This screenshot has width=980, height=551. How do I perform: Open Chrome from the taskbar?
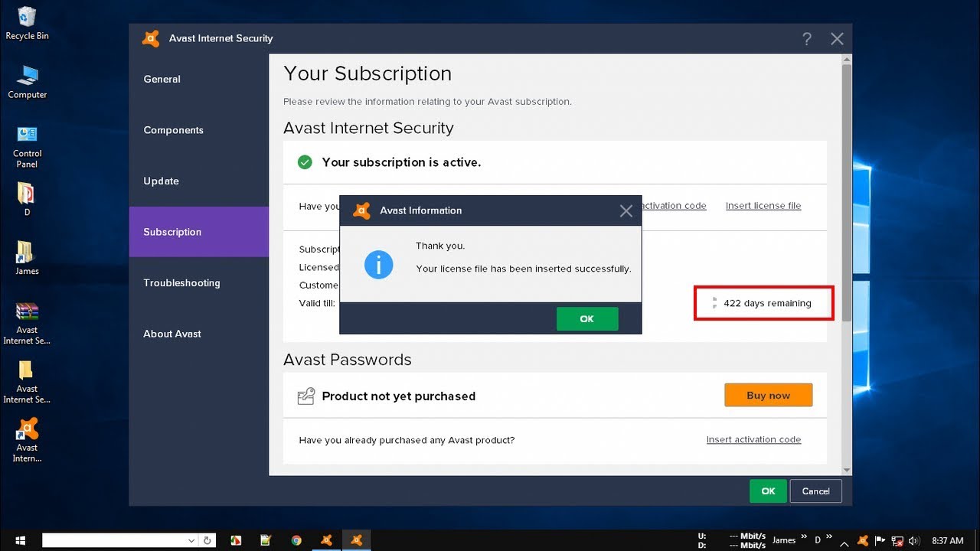point(296,540)
